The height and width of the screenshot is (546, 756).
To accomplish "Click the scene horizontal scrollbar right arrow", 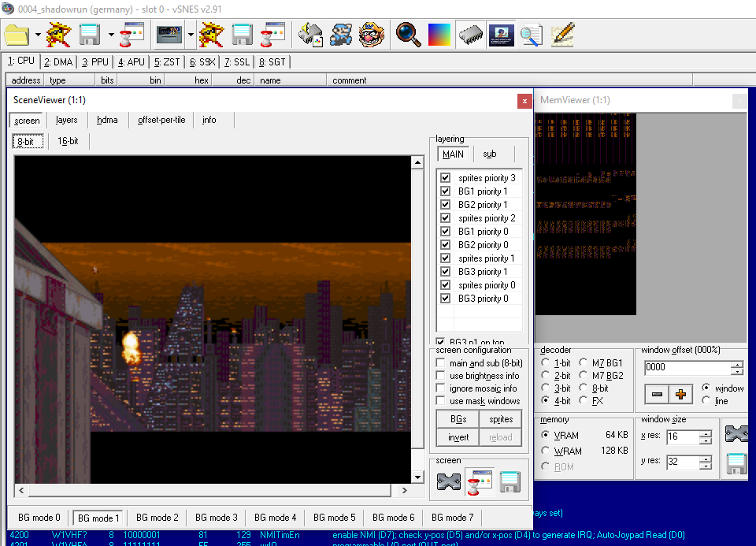I will click(405, 490).
